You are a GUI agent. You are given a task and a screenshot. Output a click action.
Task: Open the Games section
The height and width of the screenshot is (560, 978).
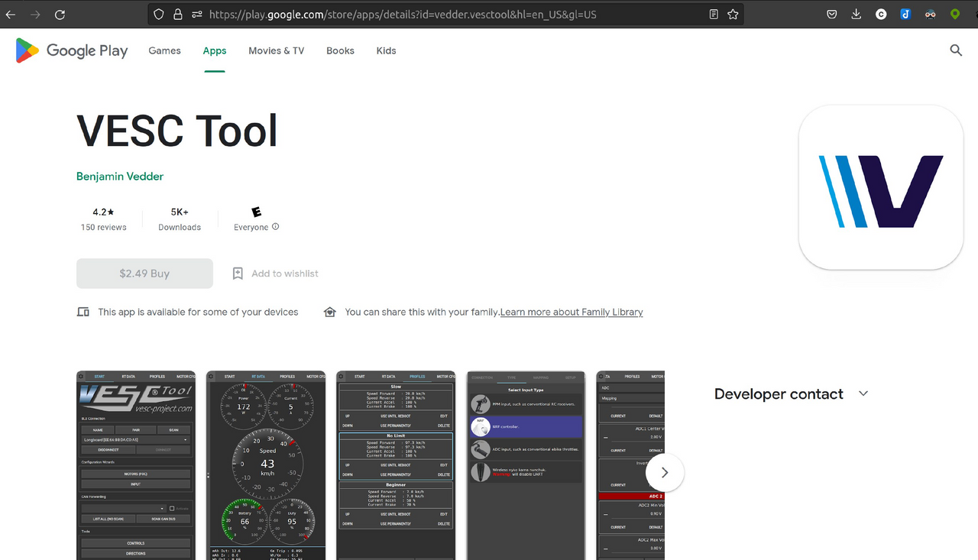(164, 50)
